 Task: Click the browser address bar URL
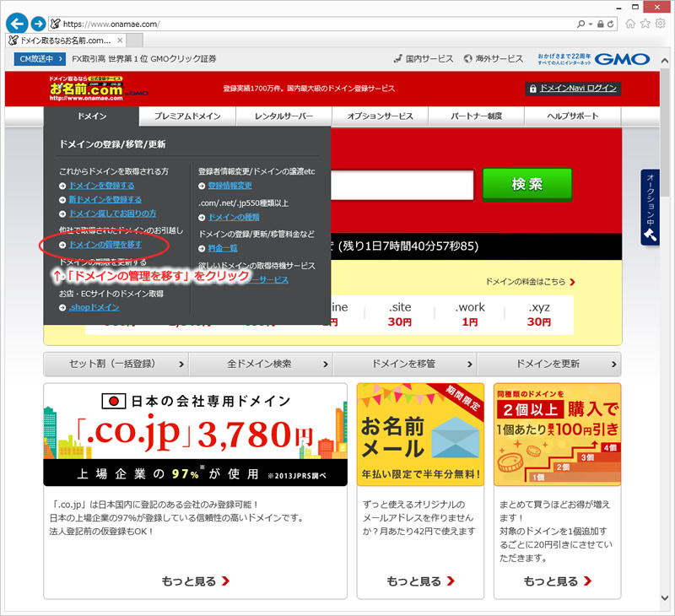click(x=111, y=24)
